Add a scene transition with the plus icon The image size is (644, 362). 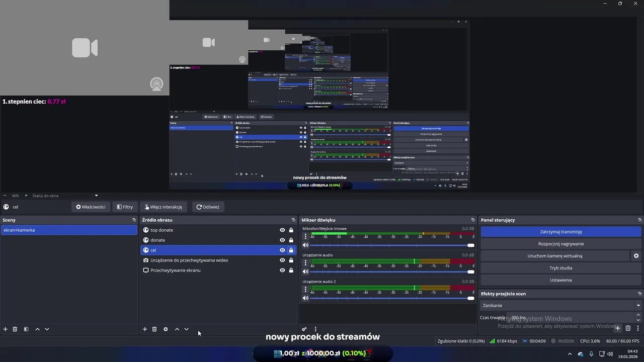(x=618, y=328)
